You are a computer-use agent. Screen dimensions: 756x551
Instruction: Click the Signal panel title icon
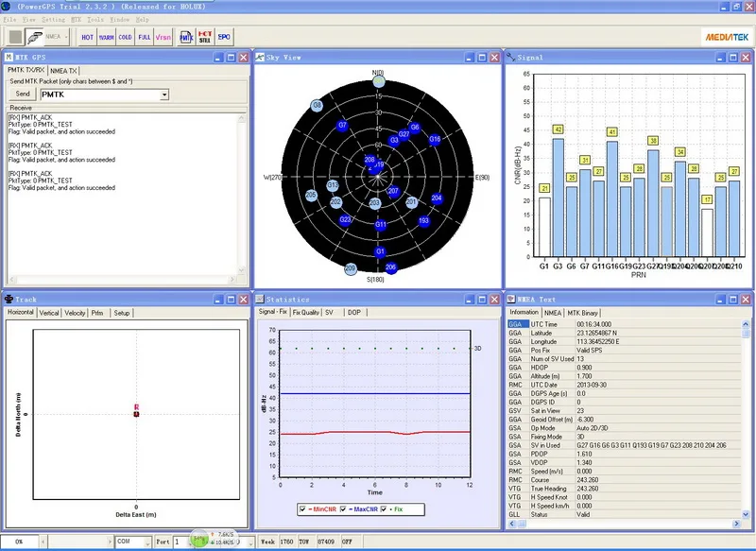tap(510, 57)
